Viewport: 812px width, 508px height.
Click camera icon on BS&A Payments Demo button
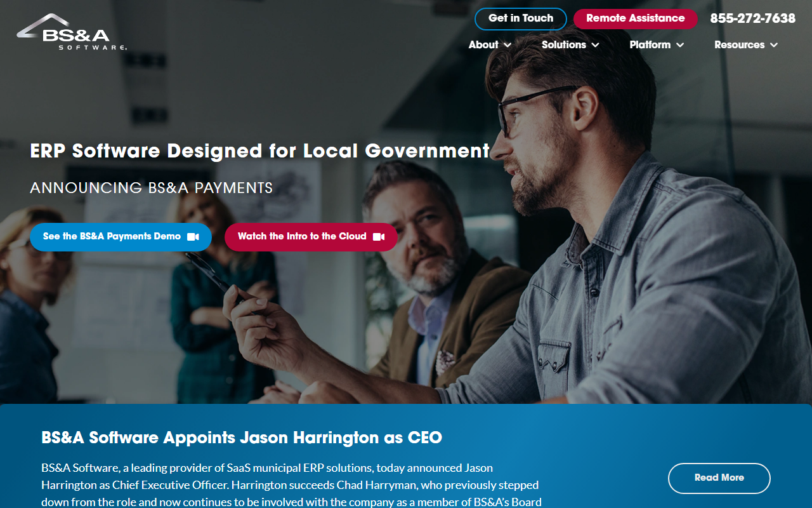(193, 237)
